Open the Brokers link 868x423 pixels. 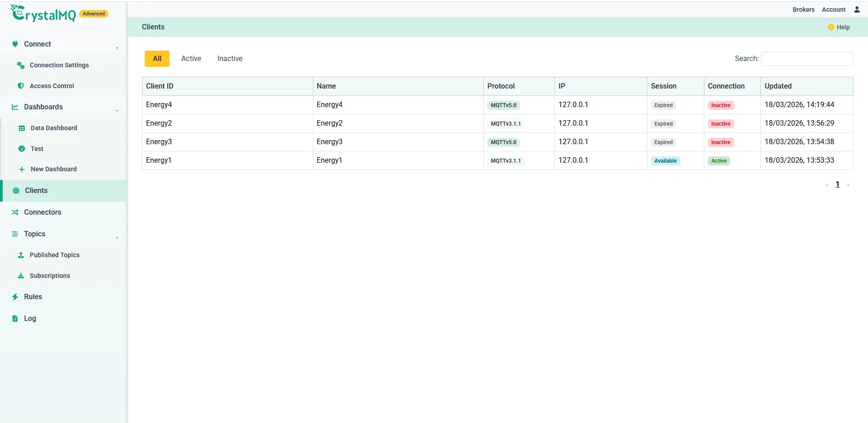803,9
